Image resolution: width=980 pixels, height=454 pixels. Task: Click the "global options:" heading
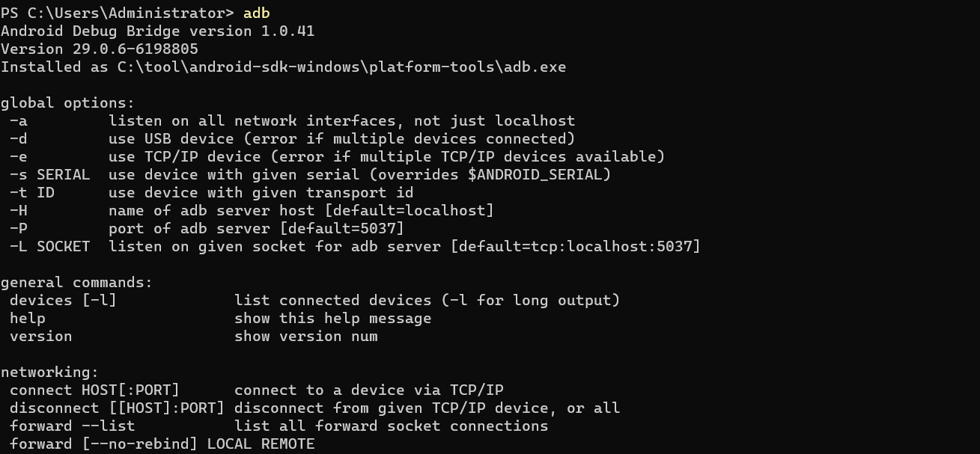point(67,102)
